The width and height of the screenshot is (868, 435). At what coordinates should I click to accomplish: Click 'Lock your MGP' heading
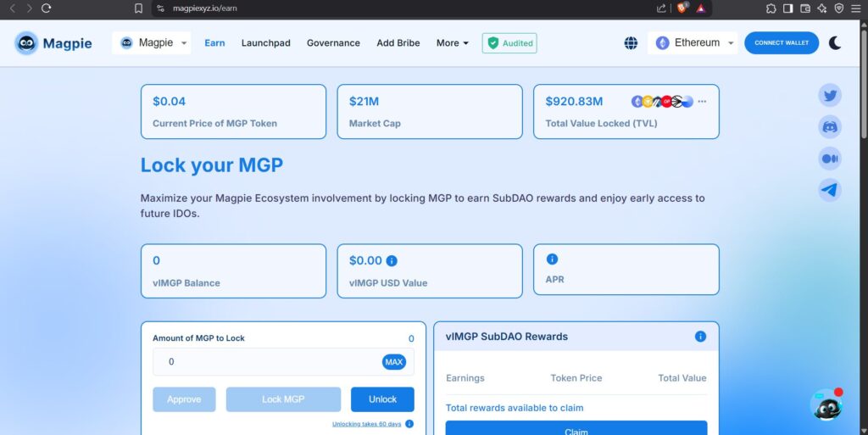[211, 165]
